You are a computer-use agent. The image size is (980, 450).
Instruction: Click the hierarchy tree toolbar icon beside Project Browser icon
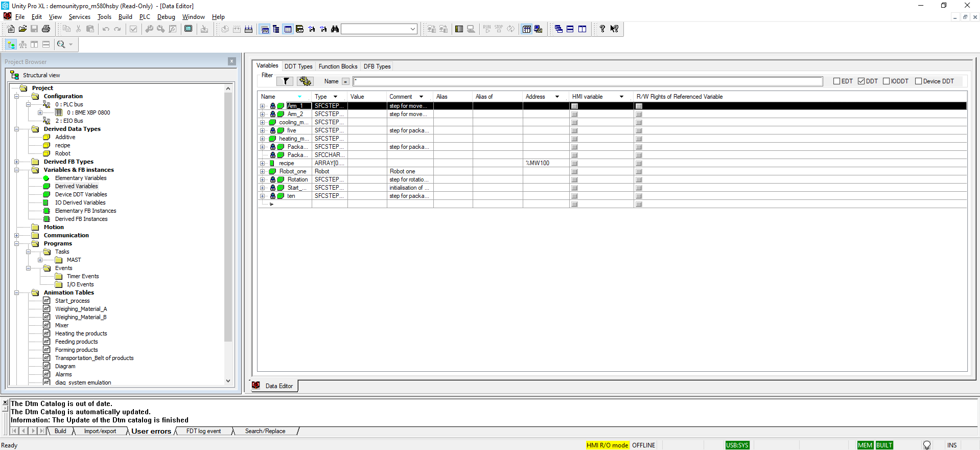(276, 29)
